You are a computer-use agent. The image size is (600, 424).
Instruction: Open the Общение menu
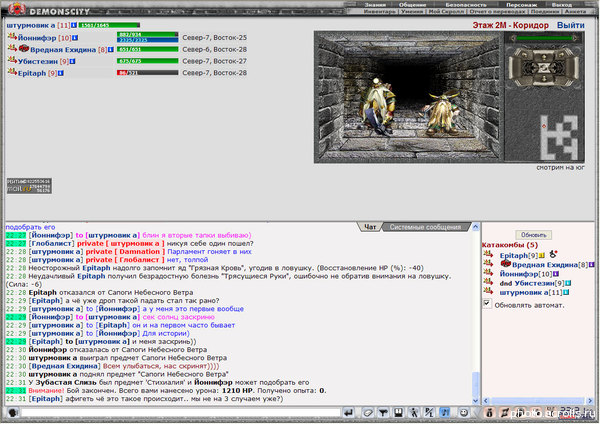(x=412, y=5)
